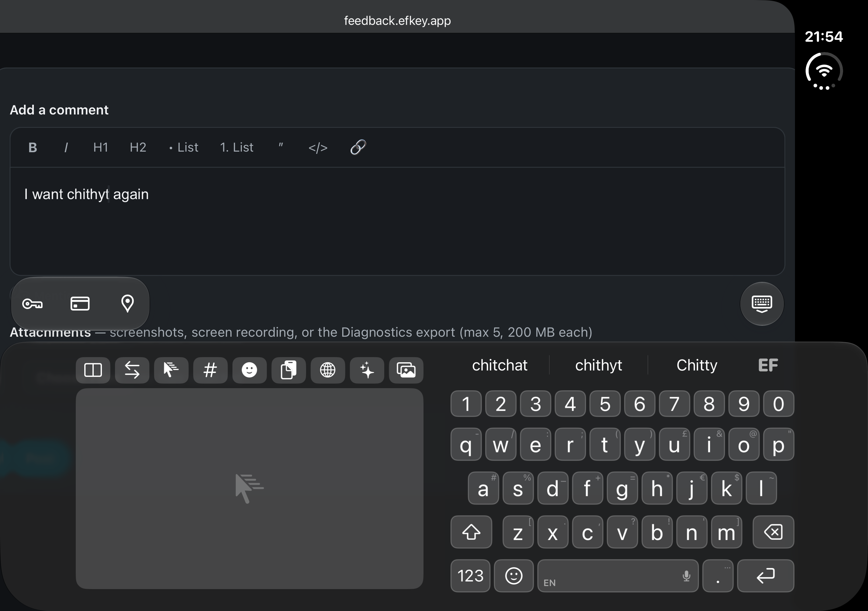
Task: Toggle the shift key
Action: [471, 532]
